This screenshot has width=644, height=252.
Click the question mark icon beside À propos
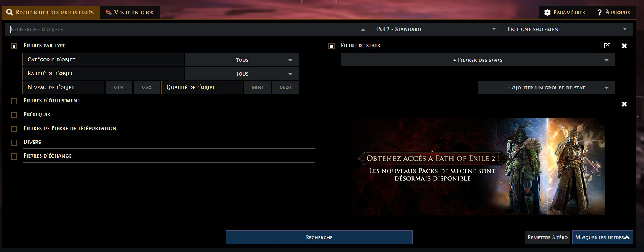point(599,13)
